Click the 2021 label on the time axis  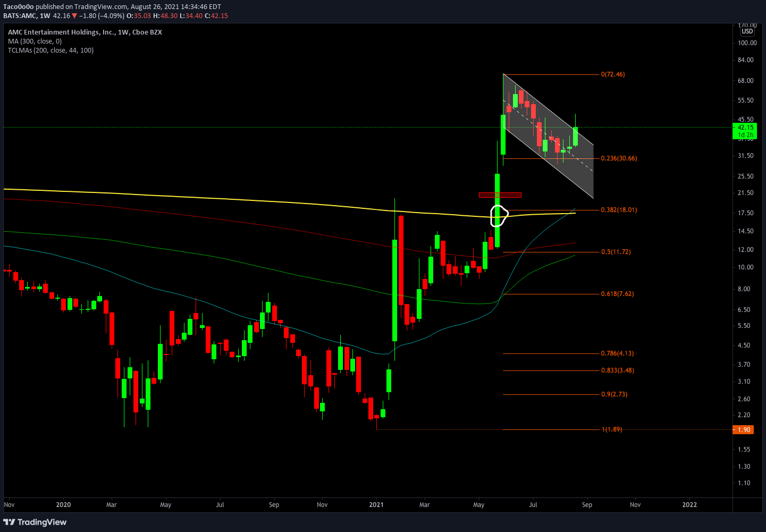tap(376, 505)
